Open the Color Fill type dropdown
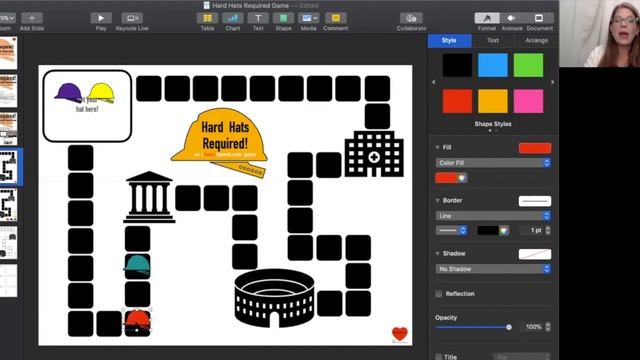 tap(493, 163)
